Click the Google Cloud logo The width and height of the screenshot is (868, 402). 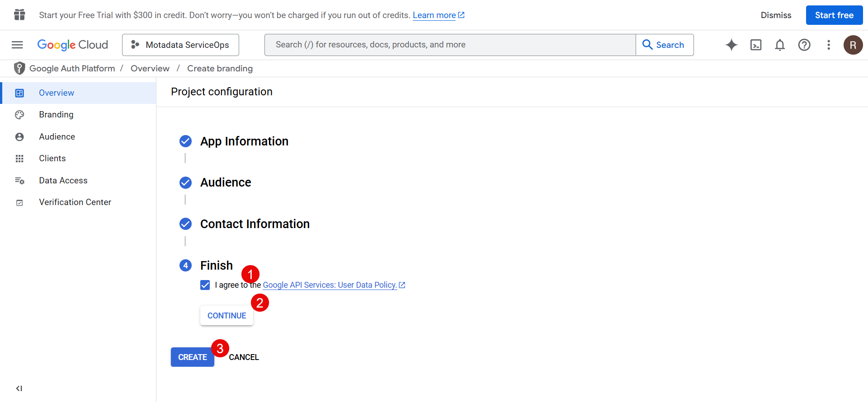[x=73, y=45]
